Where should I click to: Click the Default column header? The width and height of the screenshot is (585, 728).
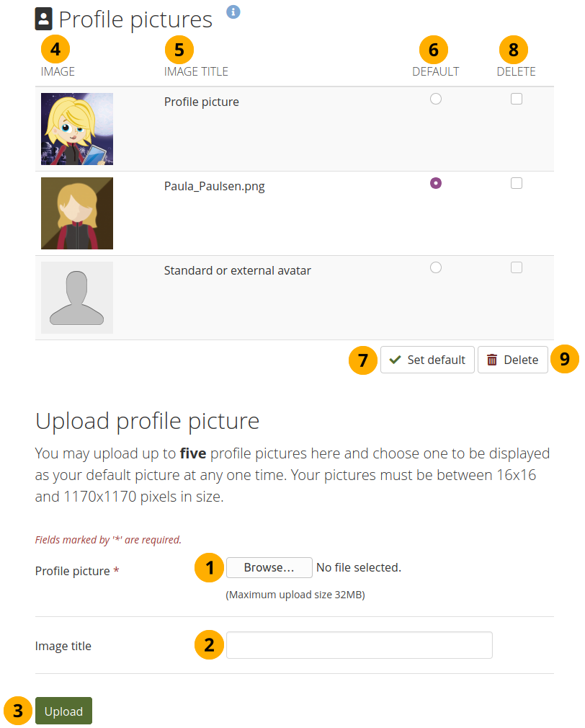coord(435,71)
